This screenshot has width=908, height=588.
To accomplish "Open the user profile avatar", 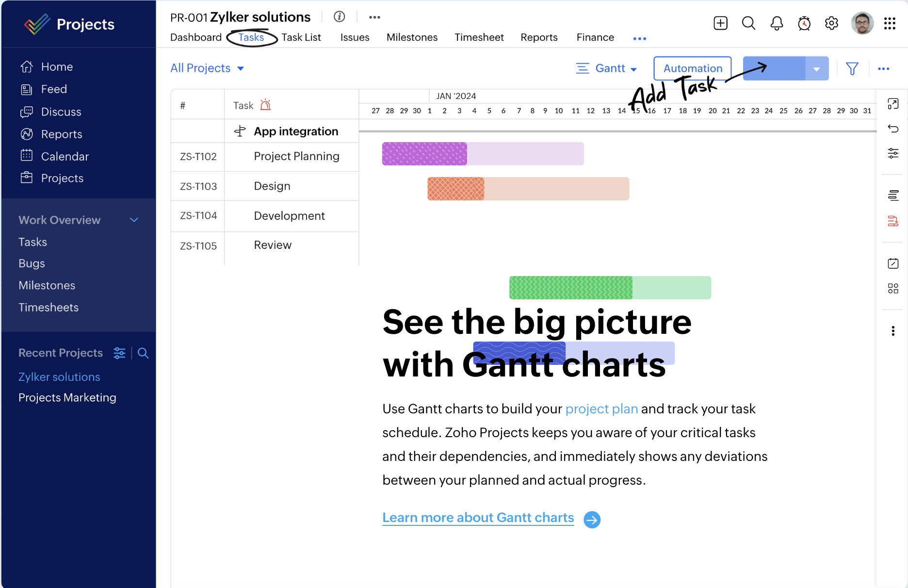I will point(862,23).
